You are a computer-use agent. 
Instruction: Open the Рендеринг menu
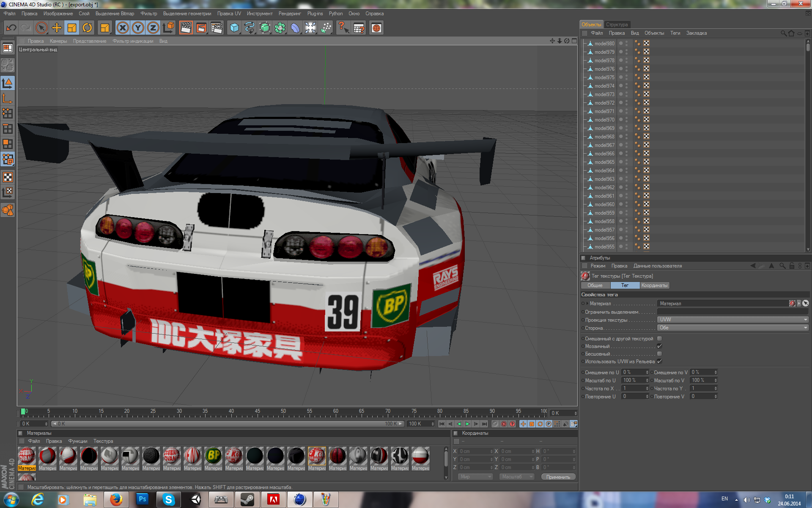(290, 14)
